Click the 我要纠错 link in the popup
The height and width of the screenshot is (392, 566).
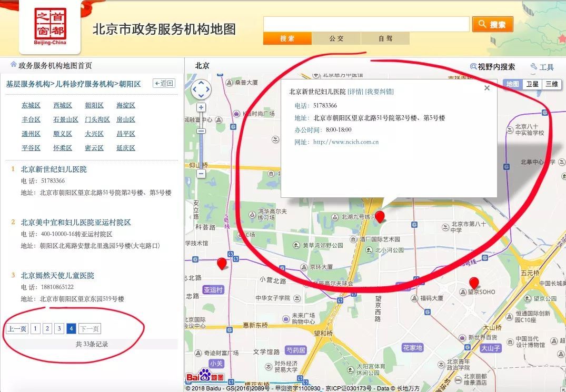pos(380,92)
